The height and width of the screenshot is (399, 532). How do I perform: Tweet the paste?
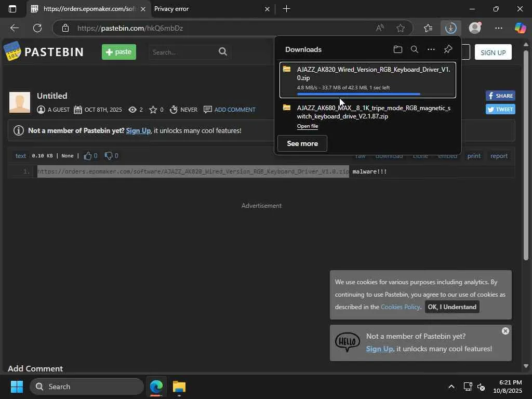pos(500,109)
